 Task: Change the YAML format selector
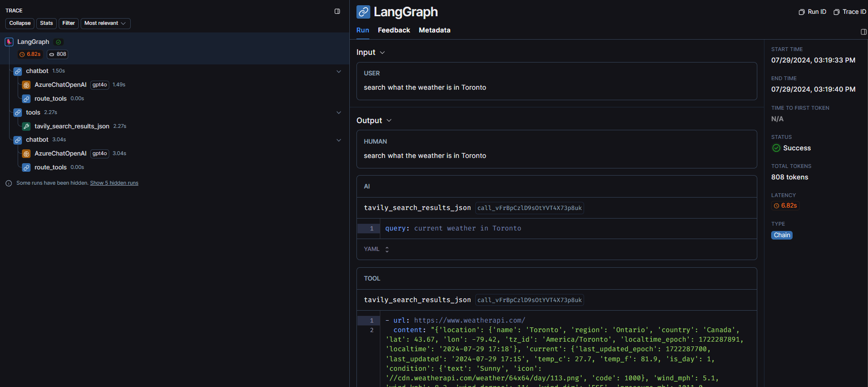click(x=376, y=249)
